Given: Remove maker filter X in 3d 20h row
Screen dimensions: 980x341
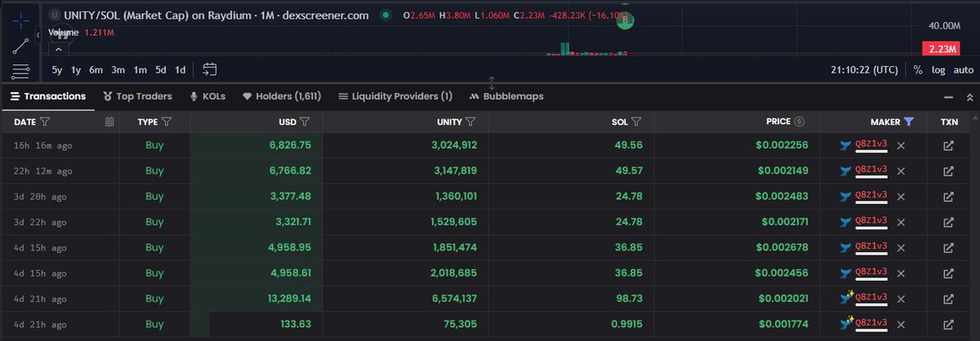Looking at the screenshot, I should click(x=901, y=196).
